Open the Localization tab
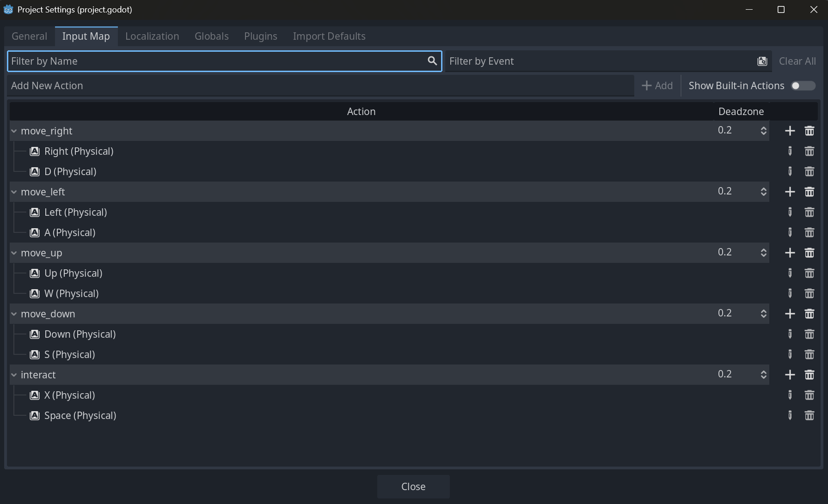 click(x=152, y=36)
